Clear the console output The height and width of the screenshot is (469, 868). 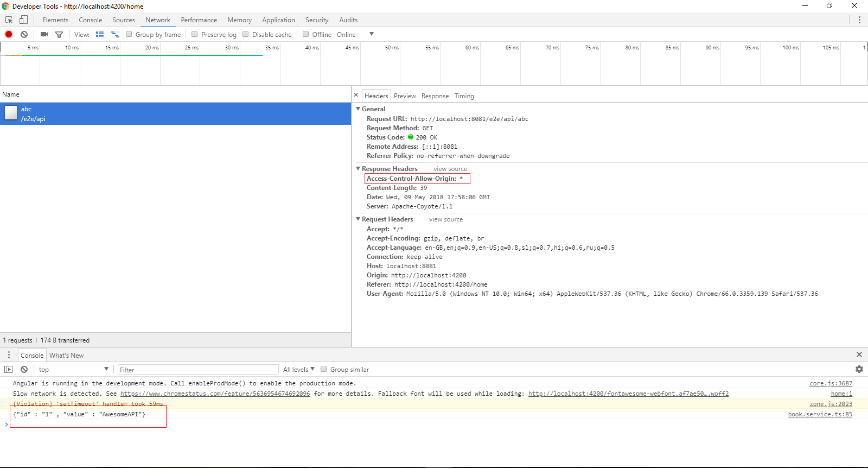[x=24, y=369]
